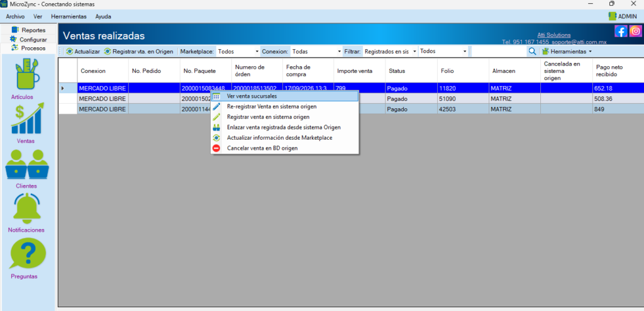Choose Actualizar información desde Marketplace
This screenshot has width=644, height=311.
pyautogui.click(x=285, y=138)
